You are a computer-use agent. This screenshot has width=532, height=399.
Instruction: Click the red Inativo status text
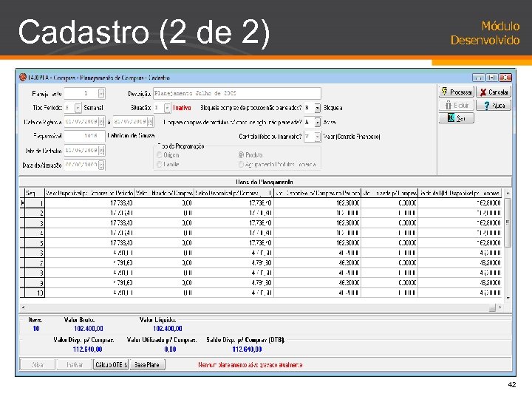point(182,108)
